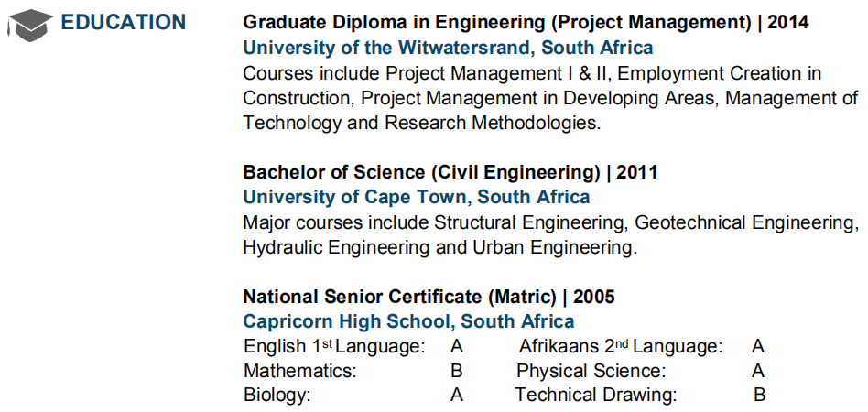Click the Biology subject label
Viewport: 868px width, 412px height.
[x=277, y=396]
